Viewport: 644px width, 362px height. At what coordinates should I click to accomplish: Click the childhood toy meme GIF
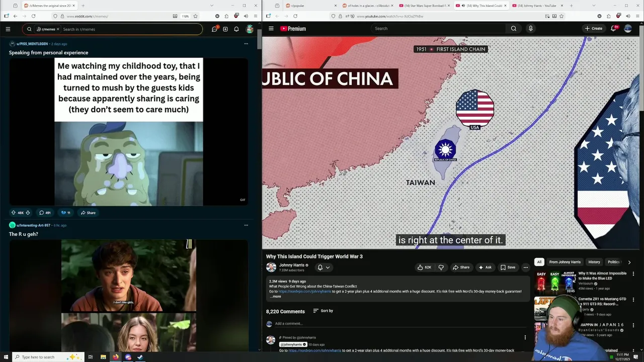129,132
